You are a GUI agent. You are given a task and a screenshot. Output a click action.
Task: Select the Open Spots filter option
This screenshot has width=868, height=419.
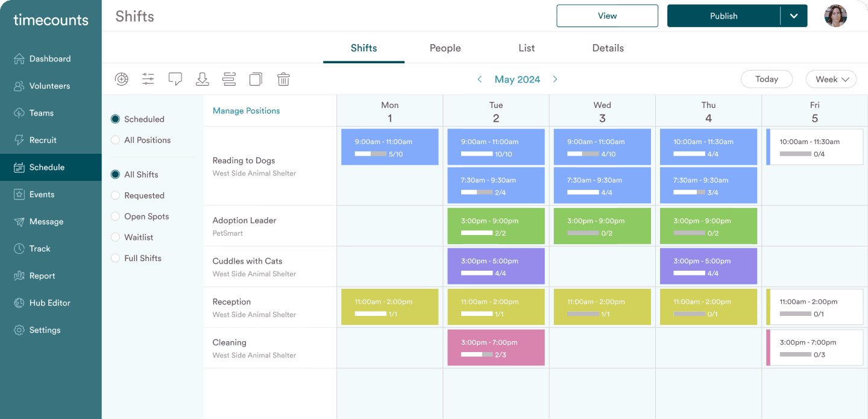115,216
